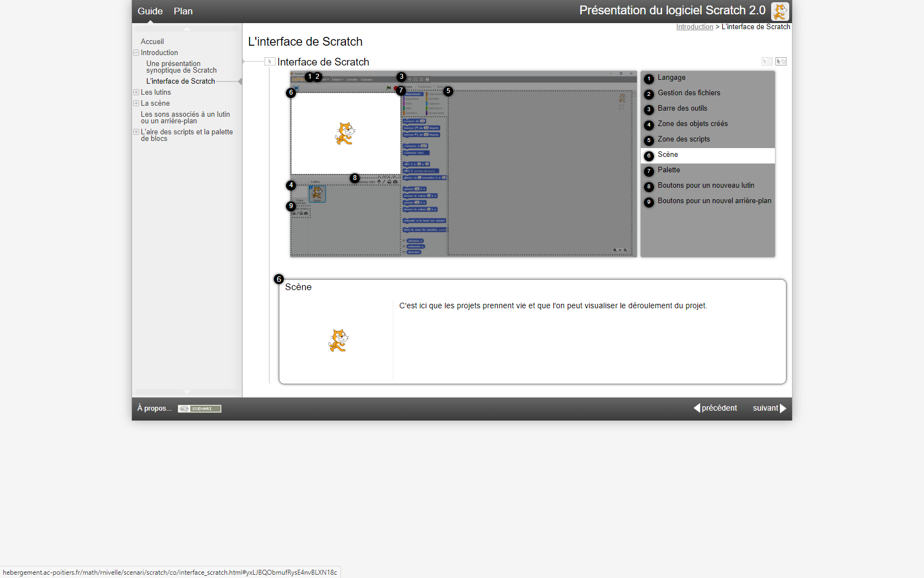The image size is (924, 578).
Task: Expand the Les lutins tree node
Action: click(x=136, y=92)
